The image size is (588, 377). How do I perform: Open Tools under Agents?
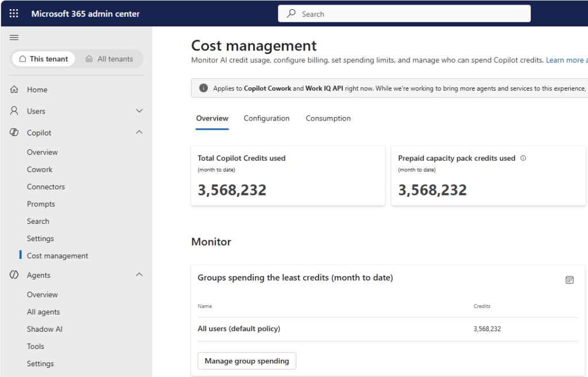tap(36, 346)
